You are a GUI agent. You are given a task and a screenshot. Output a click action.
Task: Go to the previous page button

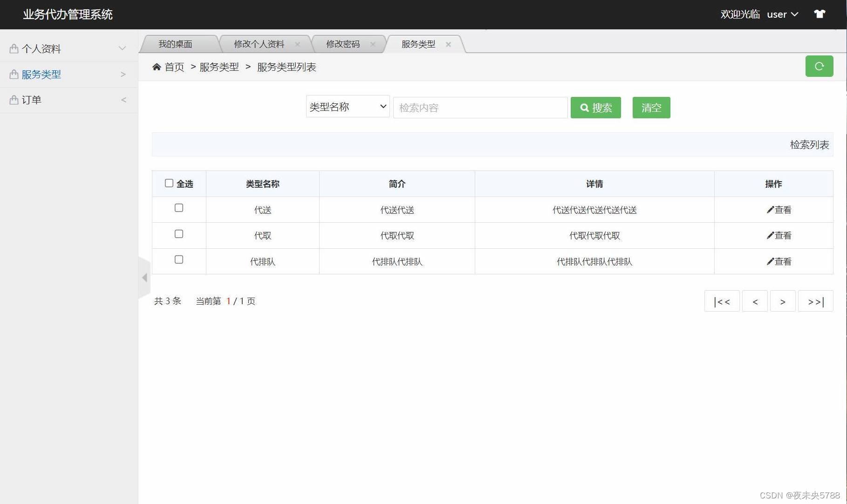pos(755,301)
